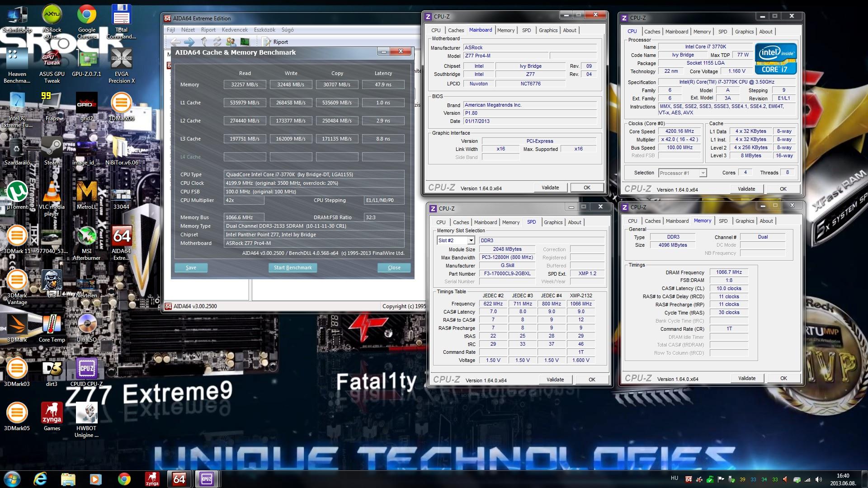Open About tab in CPU-Z CPU window
The height and width of the screenshot is (488, 868).
pos(765,32)
